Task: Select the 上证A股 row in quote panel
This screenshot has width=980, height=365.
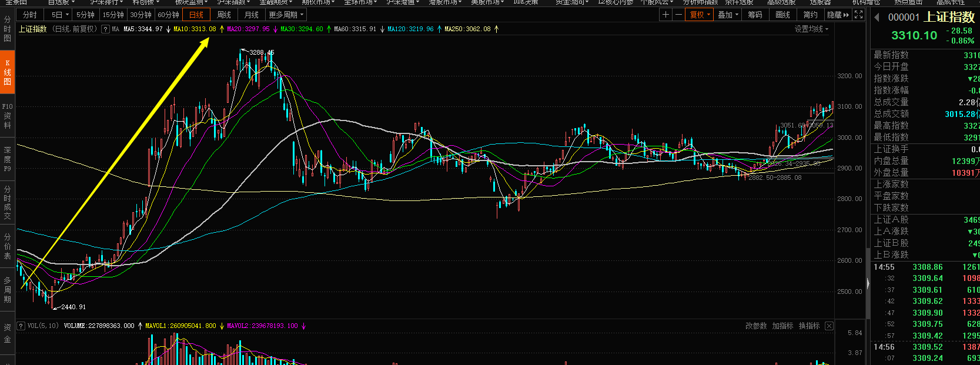Action: pos(925,219)
